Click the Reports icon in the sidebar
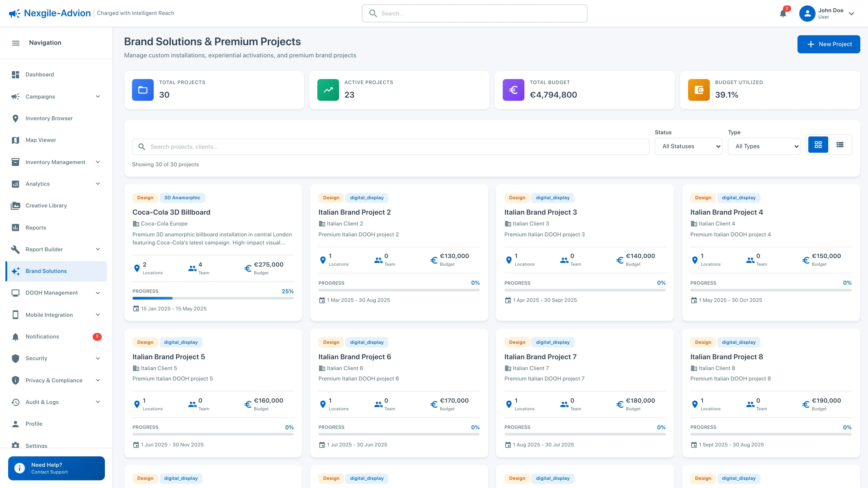868x488 pixels. tap(16, 227)
